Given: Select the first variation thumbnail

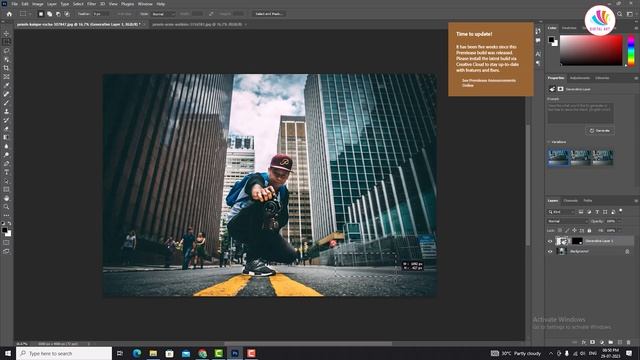Looking at the screenshot, I should [x=558, y=158].
